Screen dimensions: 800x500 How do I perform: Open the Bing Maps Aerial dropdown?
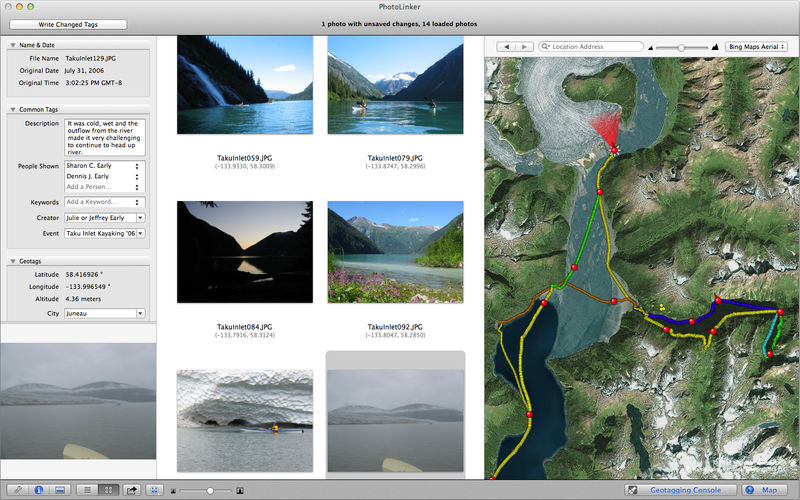pos(756,46)
